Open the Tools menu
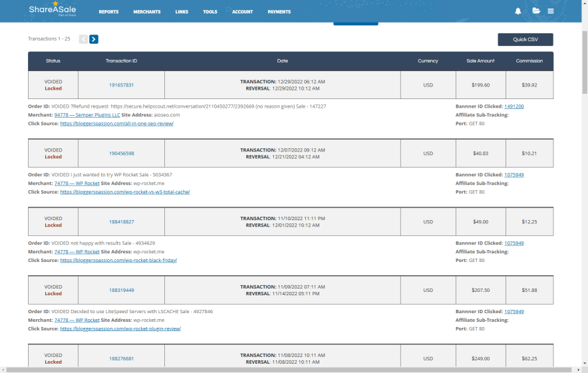The image size is (588, 373). click(210, 12)
